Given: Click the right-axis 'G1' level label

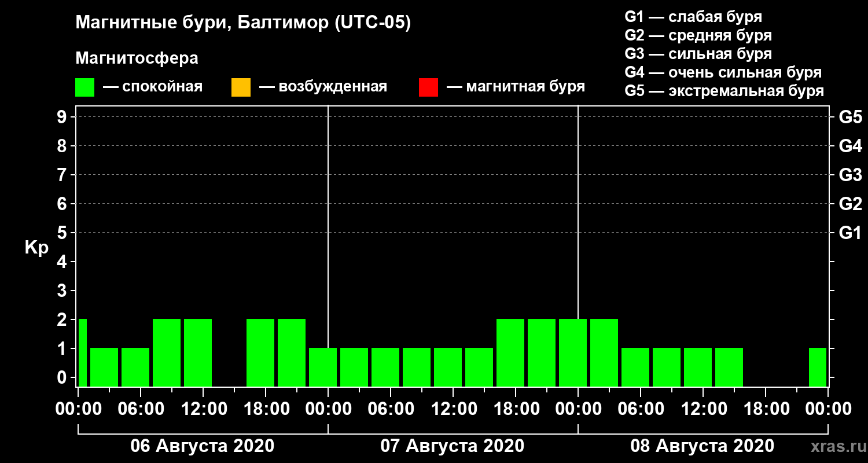Looking at the screenshot, I should tap(851, 233).
